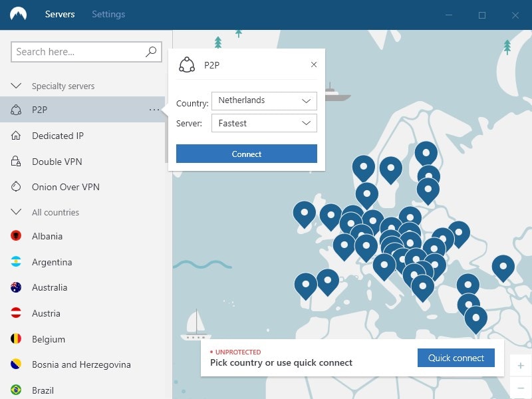Select Argentina from the country list
Screen dimensions: 532x399
tap(52, 262)
